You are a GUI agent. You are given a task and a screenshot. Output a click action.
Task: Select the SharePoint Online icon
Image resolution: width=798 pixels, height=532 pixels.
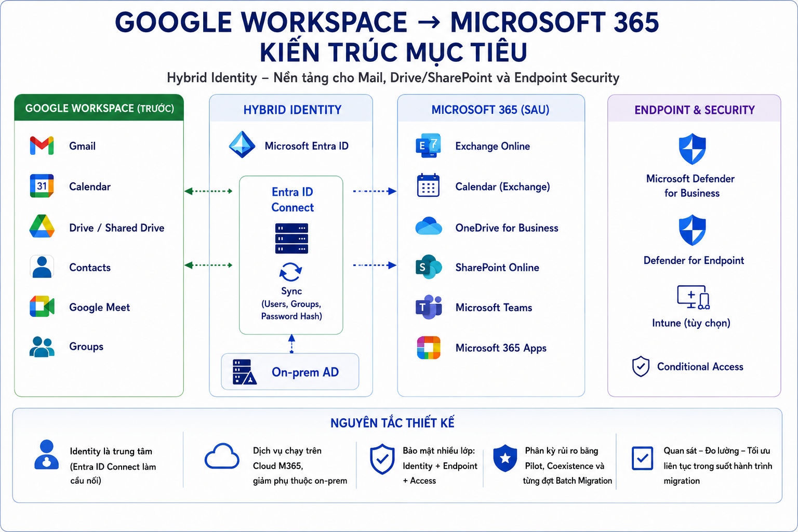tap(429, 267)
